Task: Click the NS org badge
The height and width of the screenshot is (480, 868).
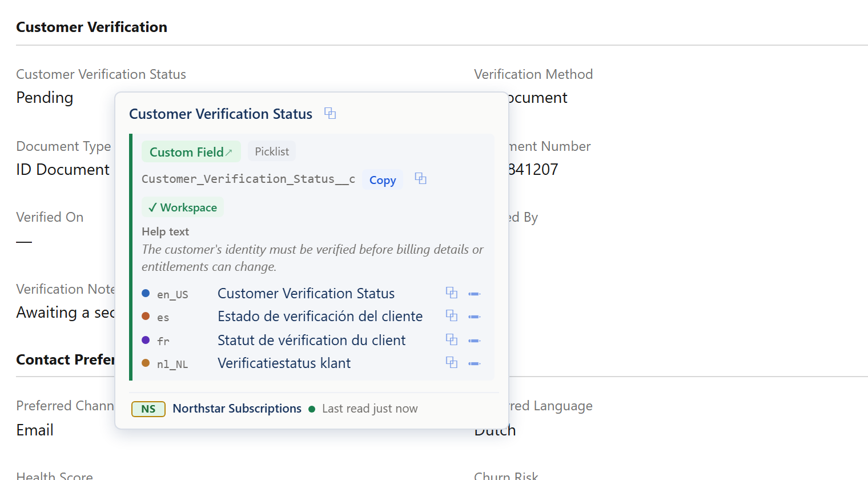Action: [x=148, y=409]
